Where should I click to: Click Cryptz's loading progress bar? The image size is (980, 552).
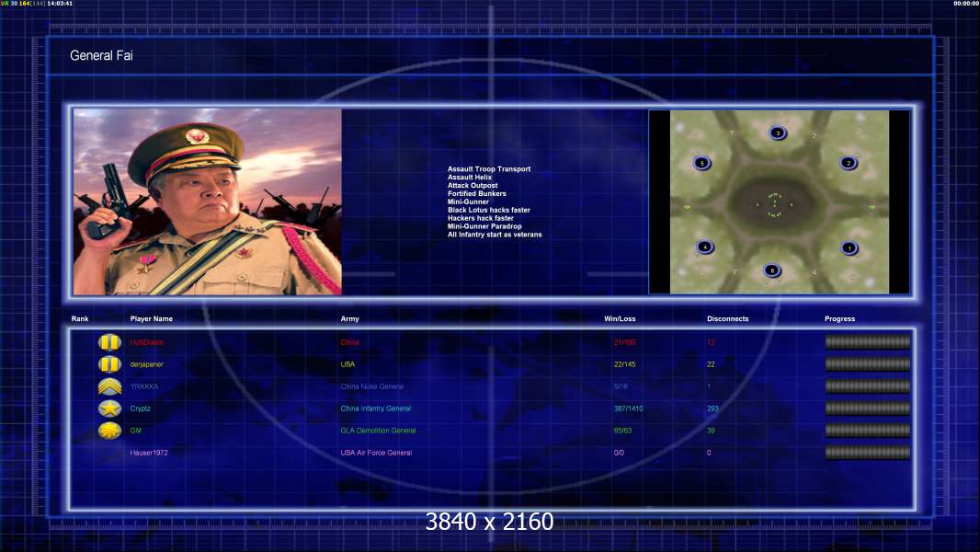click(x=868, y=408)
